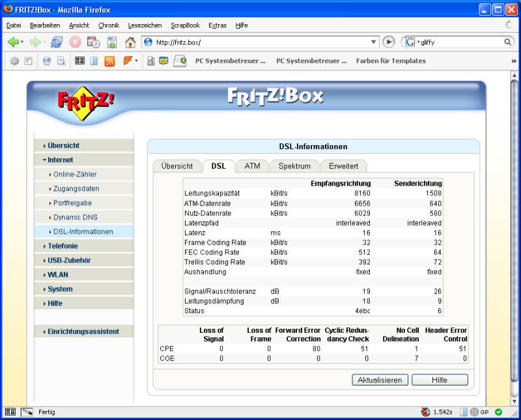
Task: Click the vertical page scrollbar
Action: [x=514, y=238]
